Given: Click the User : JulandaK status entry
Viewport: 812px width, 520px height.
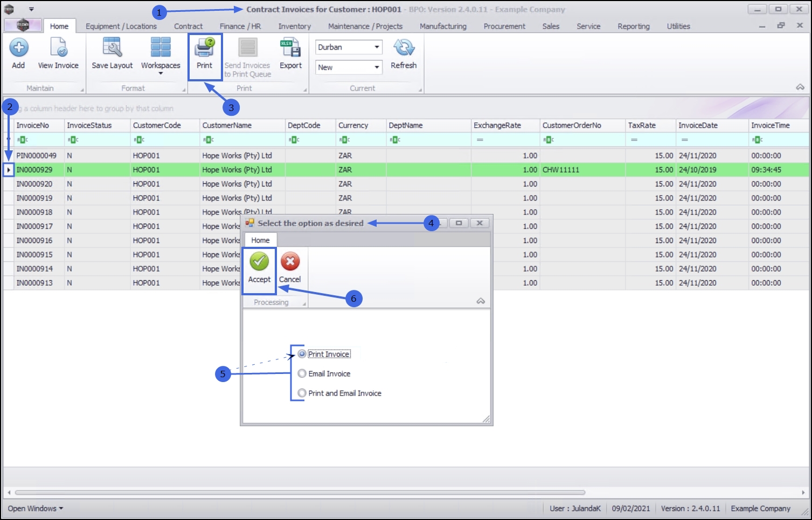Looking at the screenshot, I should coord(575,508).
